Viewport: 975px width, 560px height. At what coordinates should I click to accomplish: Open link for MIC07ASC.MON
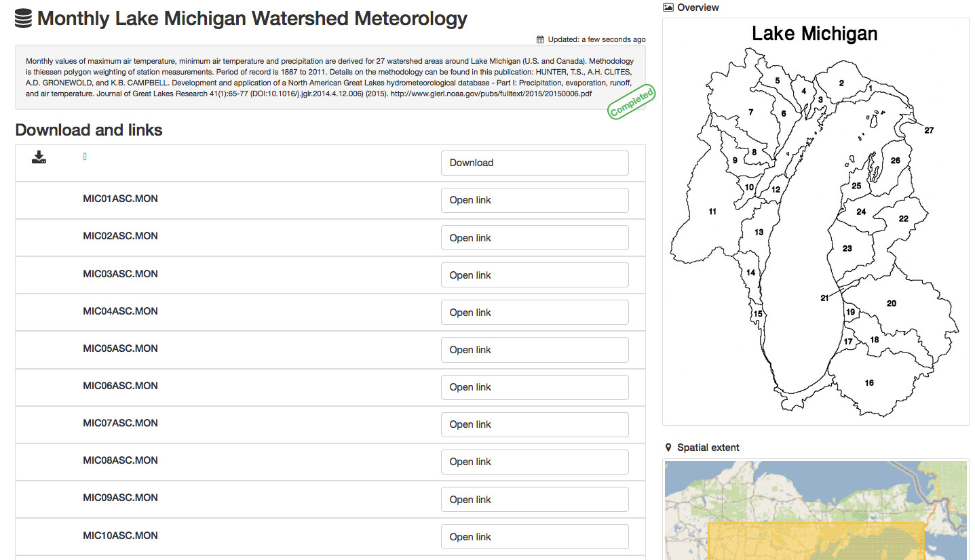(x=535, y=424)
